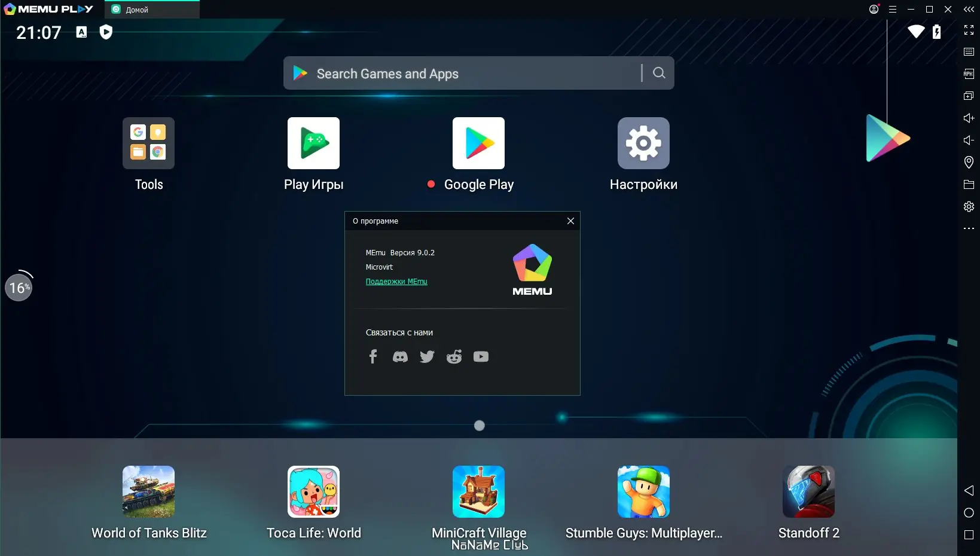The height and width of the screenshot is (556, 980).
Task: Click the MEmu logo in the about dialog
Action: point(532,270)
